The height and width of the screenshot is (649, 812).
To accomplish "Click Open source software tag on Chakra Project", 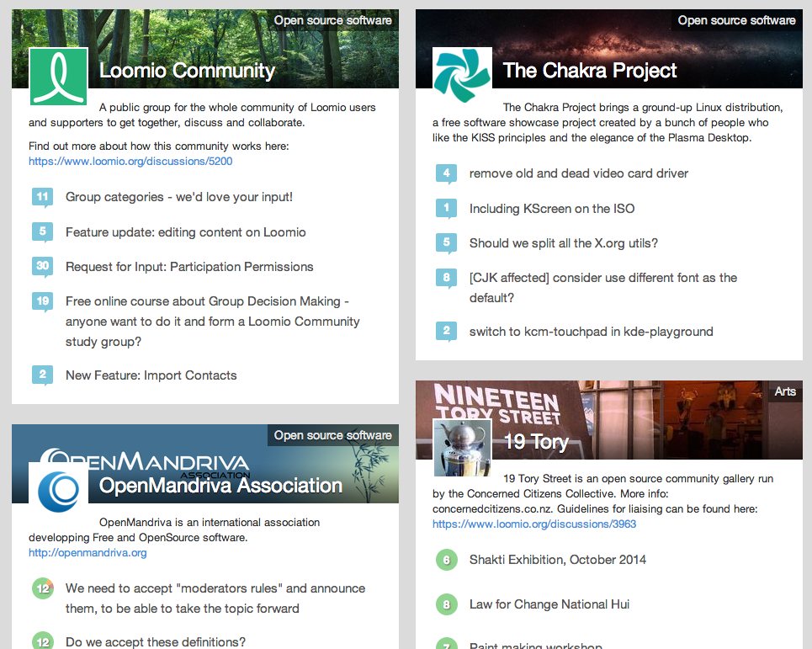I will (736, 20).
